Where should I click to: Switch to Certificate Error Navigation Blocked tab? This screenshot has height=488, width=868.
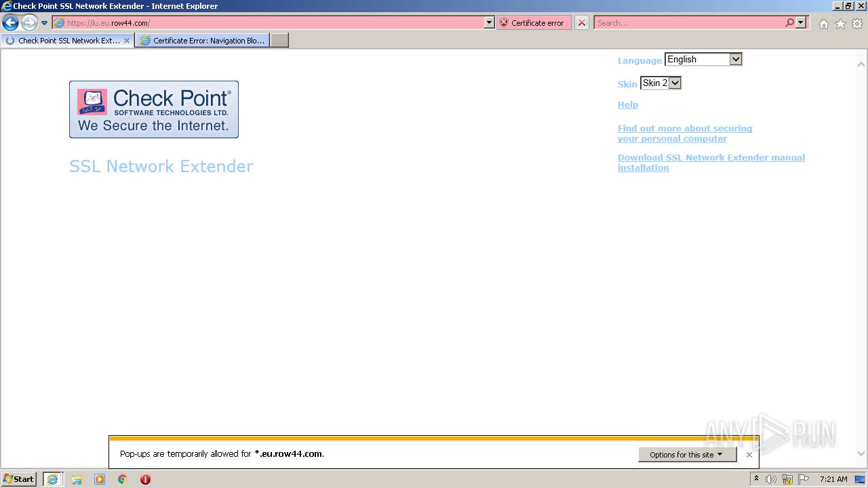click(202, 41)
